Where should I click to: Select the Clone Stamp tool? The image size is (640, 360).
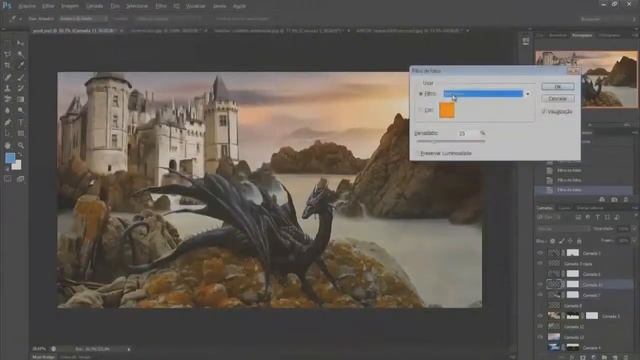point(7,88)
